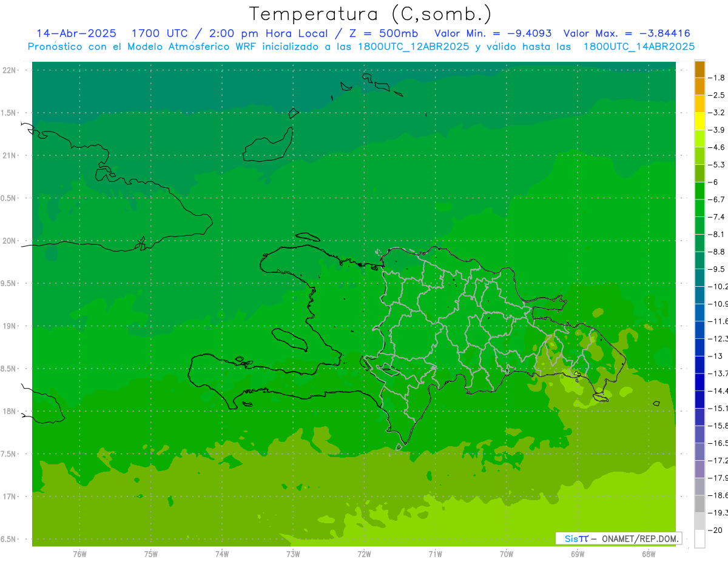Click the blue legend swatch between -11.6 and -12.3
Image resolution: width=728 pixels, height=562 pixels.
[699, 330]
